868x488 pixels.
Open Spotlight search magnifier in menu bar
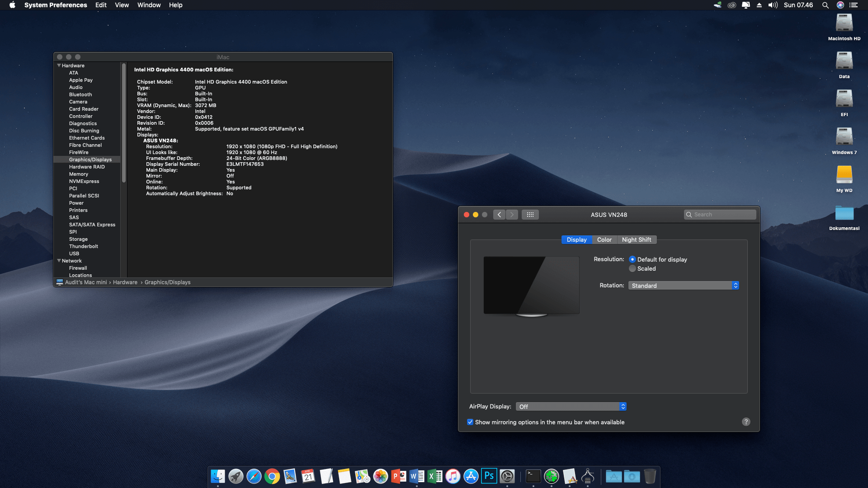click(826, 5)
